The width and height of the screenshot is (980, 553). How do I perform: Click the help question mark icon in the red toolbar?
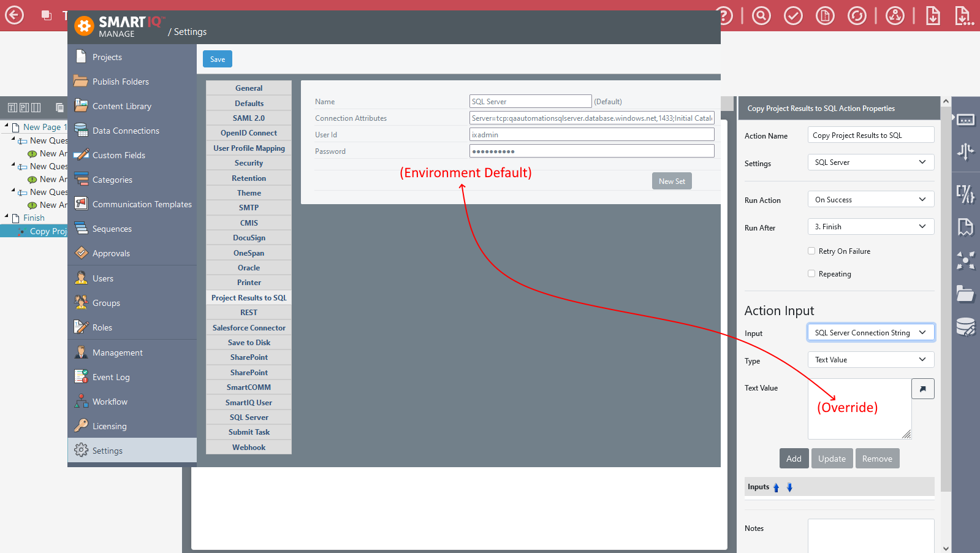coord(723,15)
